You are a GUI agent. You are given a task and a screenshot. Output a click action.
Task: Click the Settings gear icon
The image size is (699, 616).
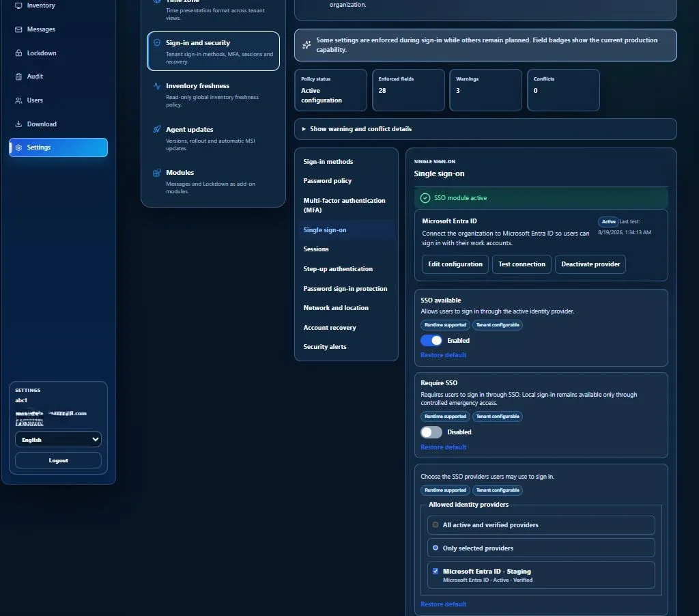click(18, 148)
